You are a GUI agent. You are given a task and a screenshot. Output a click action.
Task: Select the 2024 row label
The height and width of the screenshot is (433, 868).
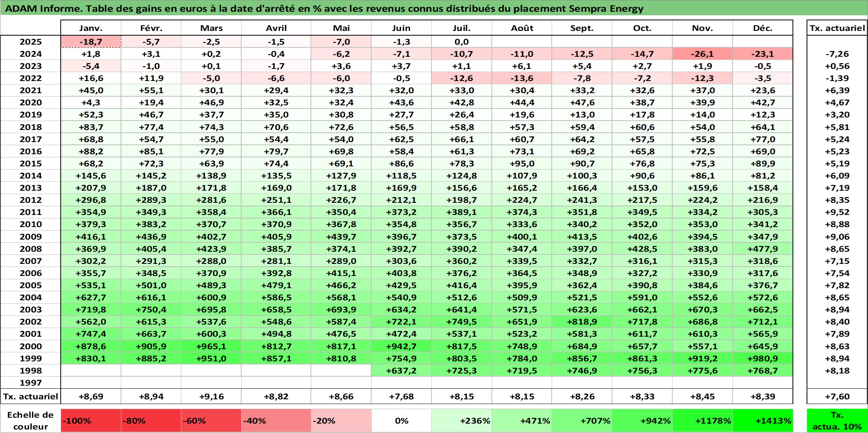[x=31, y=54]
